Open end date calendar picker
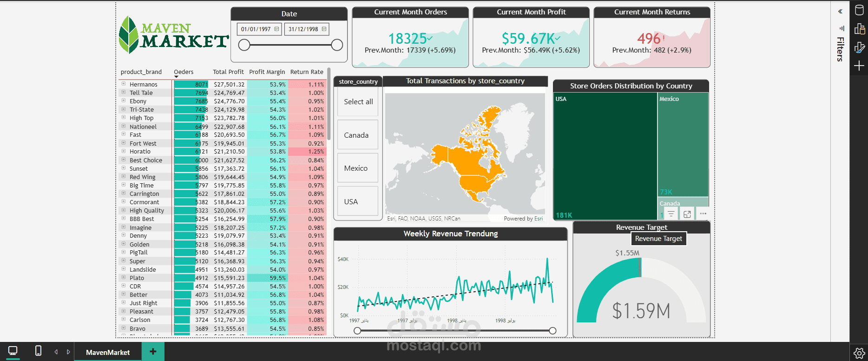Screen dimensions: 868x361 (x=324, y=29)
